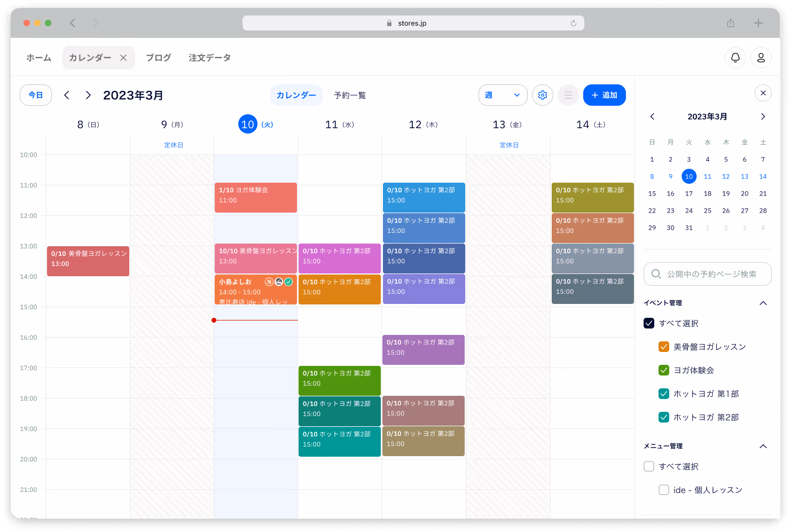
Task: Switch to 予約一覧 view
Action: click(350, 95)
